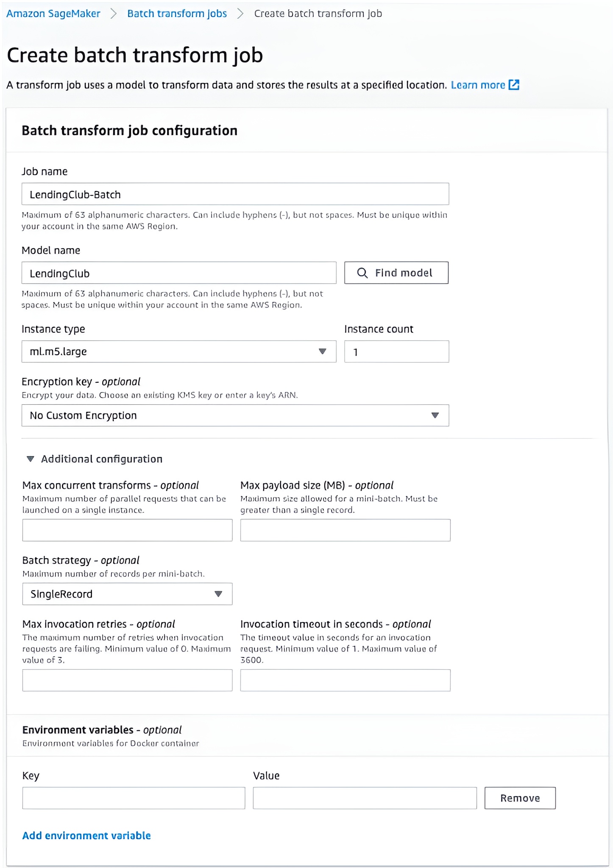
Task: Navigate to Batch transform jobs breadcrumb
Action: [177, 14]
